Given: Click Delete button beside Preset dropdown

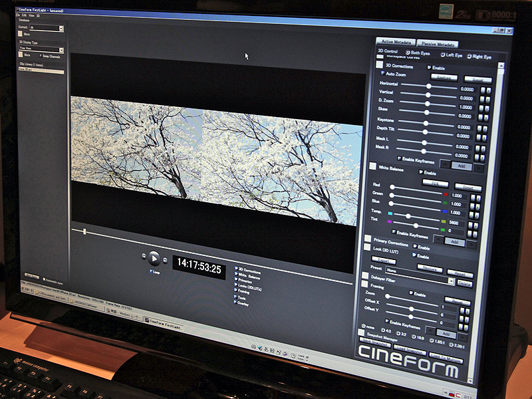Looking at the screenshot, I should (464, 284).
